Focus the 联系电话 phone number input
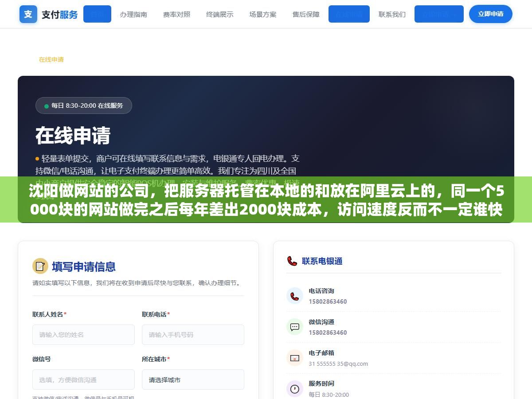The image size is (532, 399). click(x=193, y=335)
